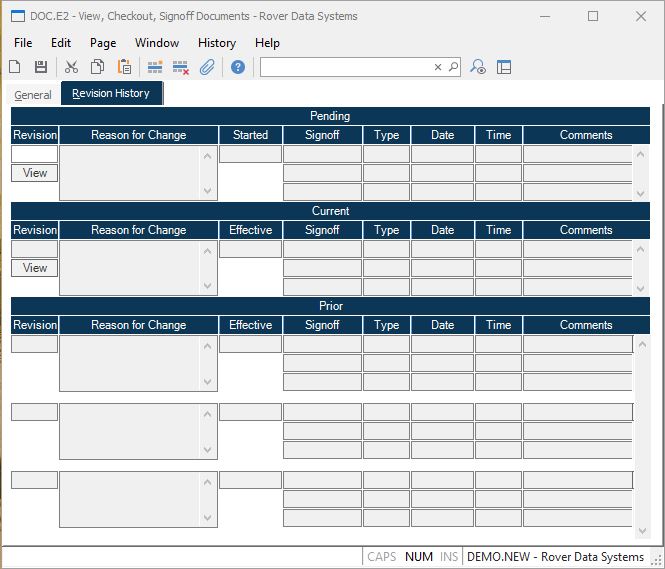Click the Save disk icon
665x569 pixels.
[41, 67]
